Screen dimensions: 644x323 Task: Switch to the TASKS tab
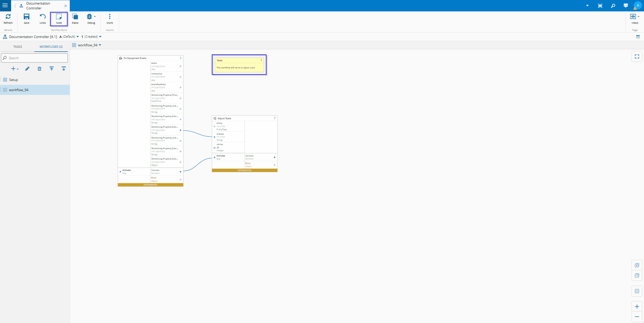click(18, 47)
